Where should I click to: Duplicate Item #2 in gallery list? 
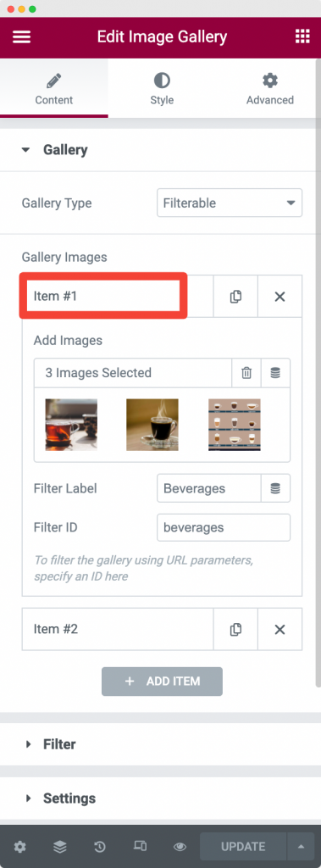click(x=235, y=629)
